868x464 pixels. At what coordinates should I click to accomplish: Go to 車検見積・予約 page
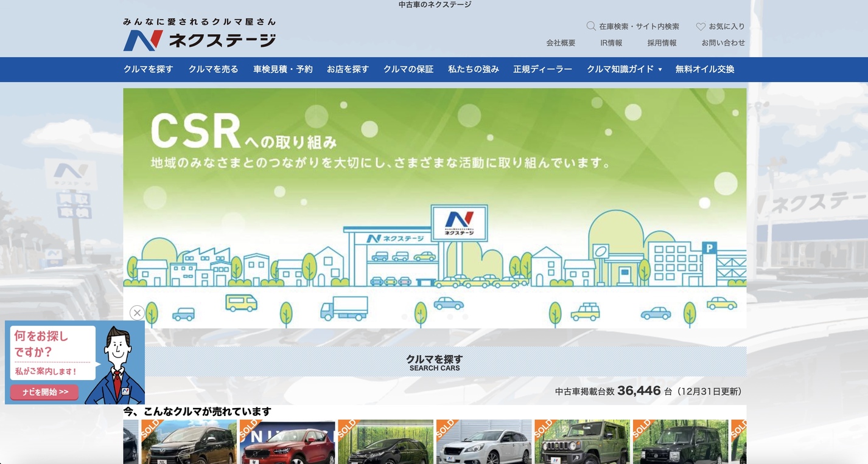[283, 69]
